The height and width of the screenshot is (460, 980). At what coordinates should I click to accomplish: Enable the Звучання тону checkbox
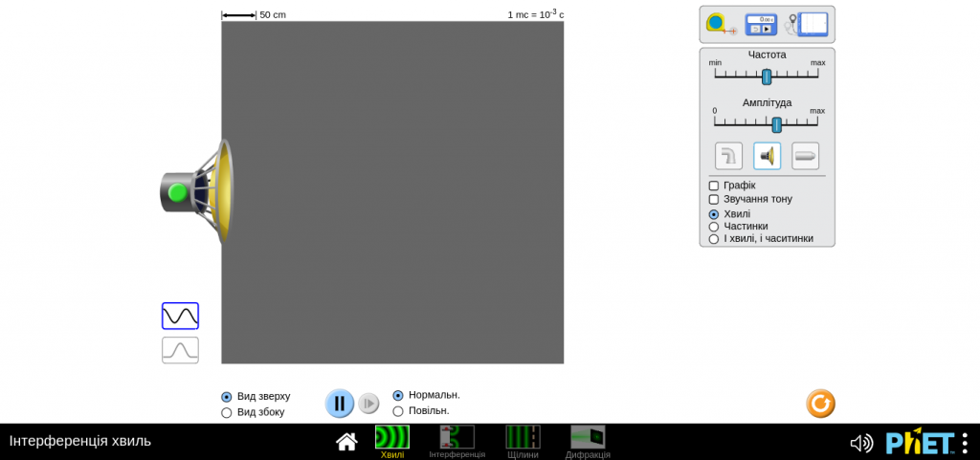(x=714, y=199)
